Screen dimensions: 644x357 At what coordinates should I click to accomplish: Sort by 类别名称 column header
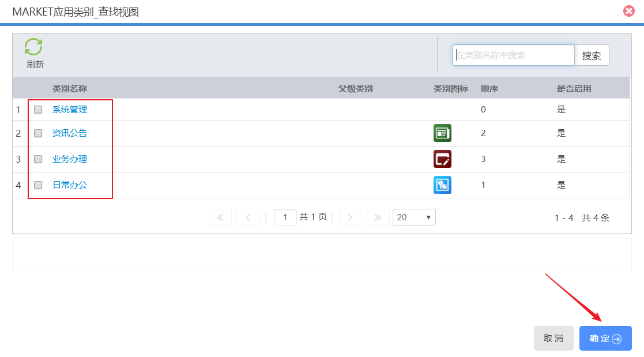pyautogui.click(x=70, y=89)
